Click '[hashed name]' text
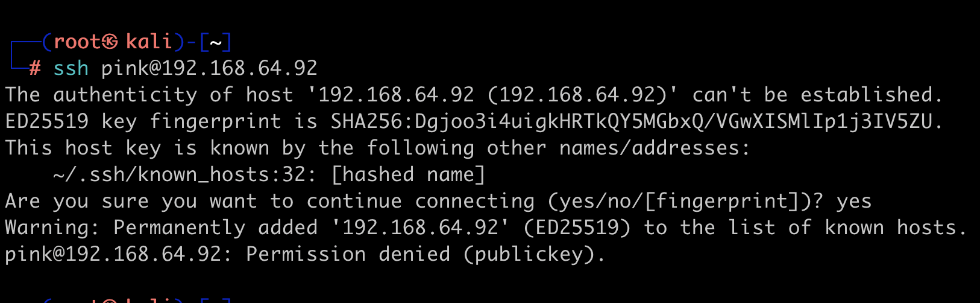Screen dimensions: 980x303 point(408,174)
